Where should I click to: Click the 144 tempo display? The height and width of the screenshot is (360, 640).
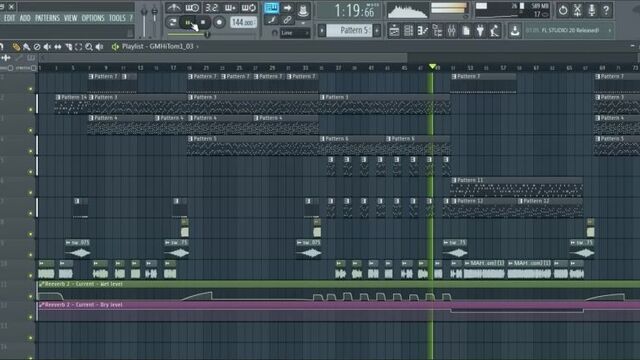pos(243,22)
